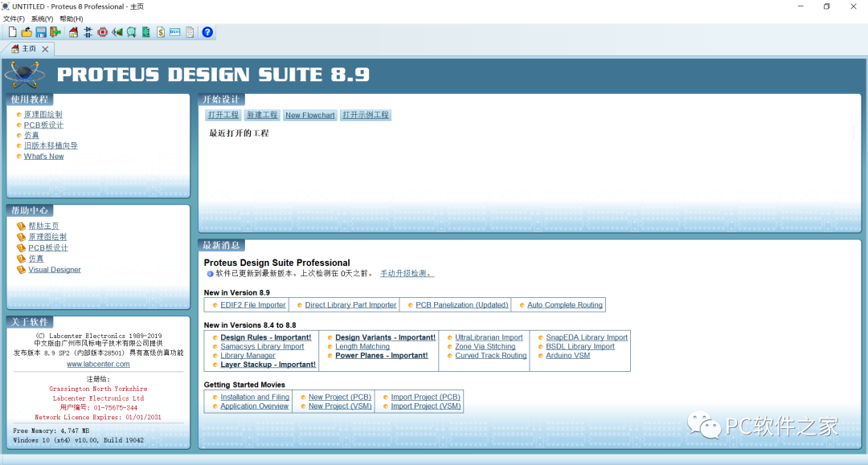The image size is (868, 465).
Task: Click the 打开示例工程 button
Action: 366,115
